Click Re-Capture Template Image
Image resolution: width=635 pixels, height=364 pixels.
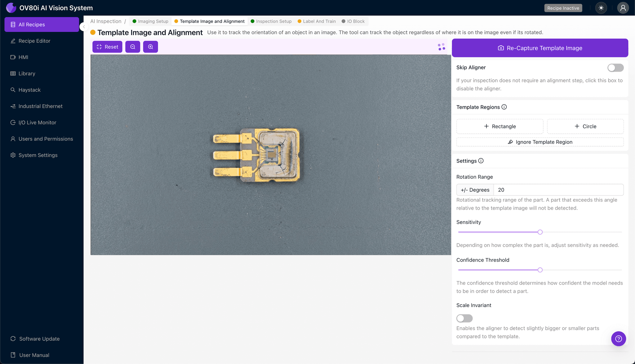click(x=540, y=48)
